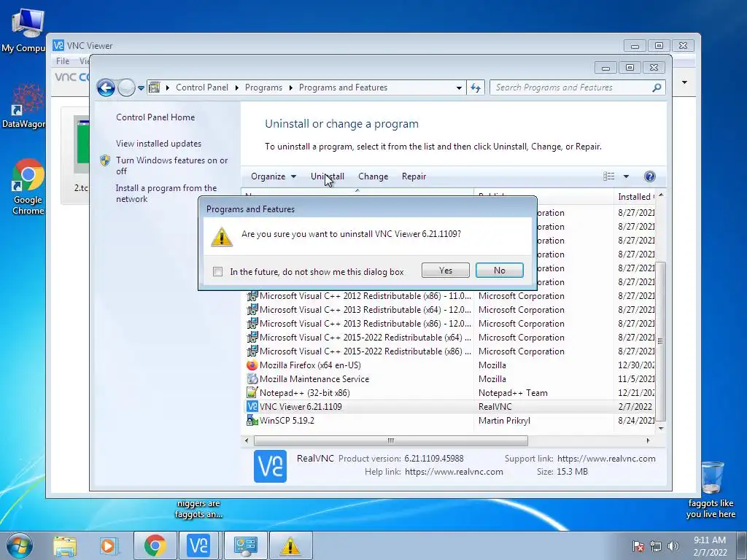
Task: Click Uninstall in the toolbar
Action: pyautogui.click(x=328, y=176)
